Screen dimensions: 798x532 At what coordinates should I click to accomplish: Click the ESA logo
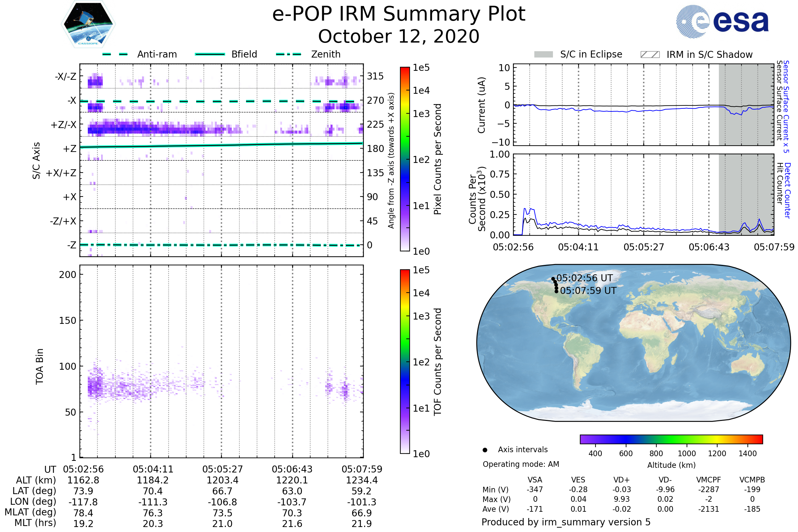coord(722,21)
